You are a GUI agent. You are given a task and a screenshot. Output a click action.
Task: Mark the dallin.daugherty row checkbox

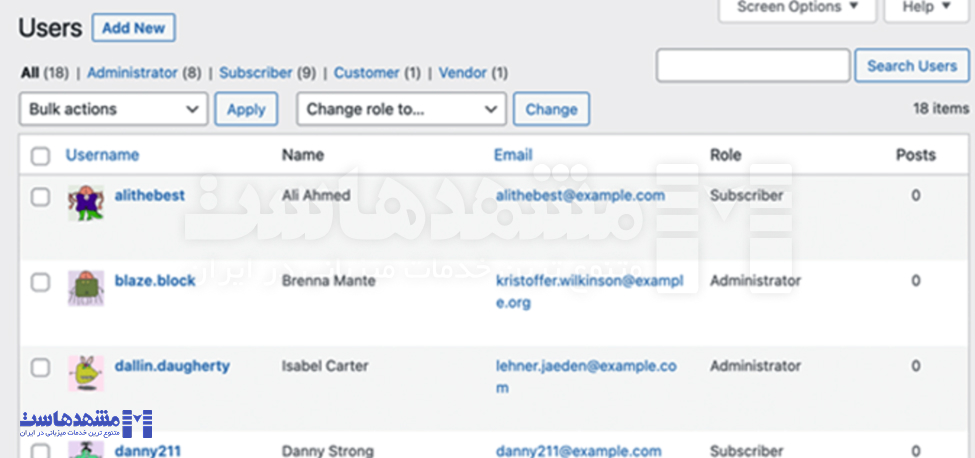coord(40,367)
